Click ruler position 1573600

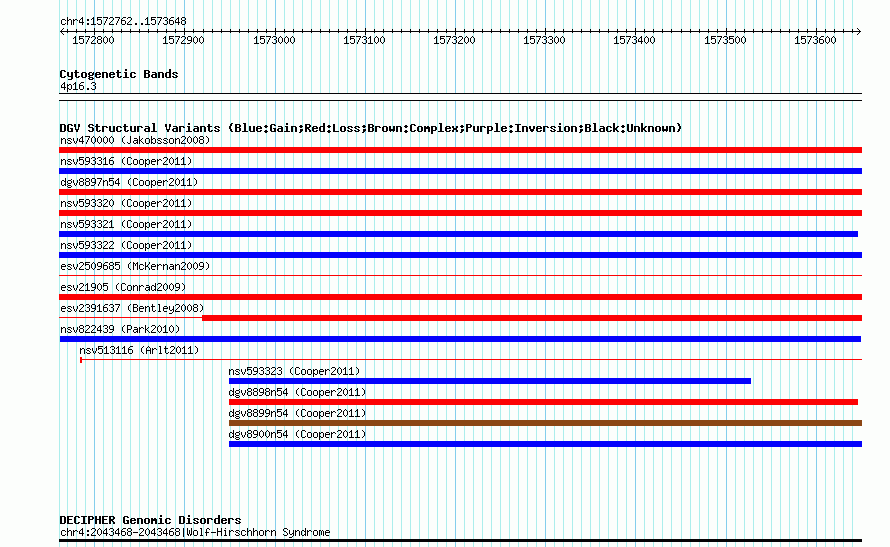click(815, 40)
